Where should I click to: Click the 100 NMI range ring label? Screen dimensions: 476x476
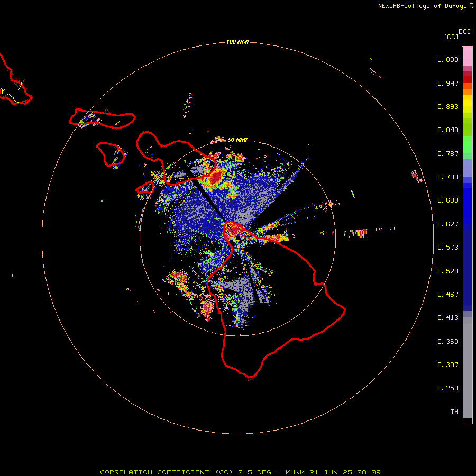click(x=237, y=42)
